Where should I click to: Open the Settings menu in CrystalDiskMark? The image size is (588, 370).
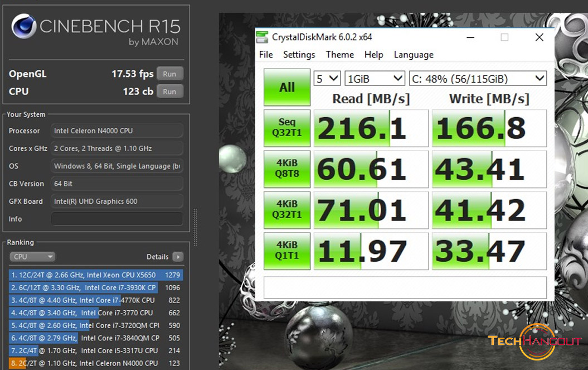click(x=299, y=55)
